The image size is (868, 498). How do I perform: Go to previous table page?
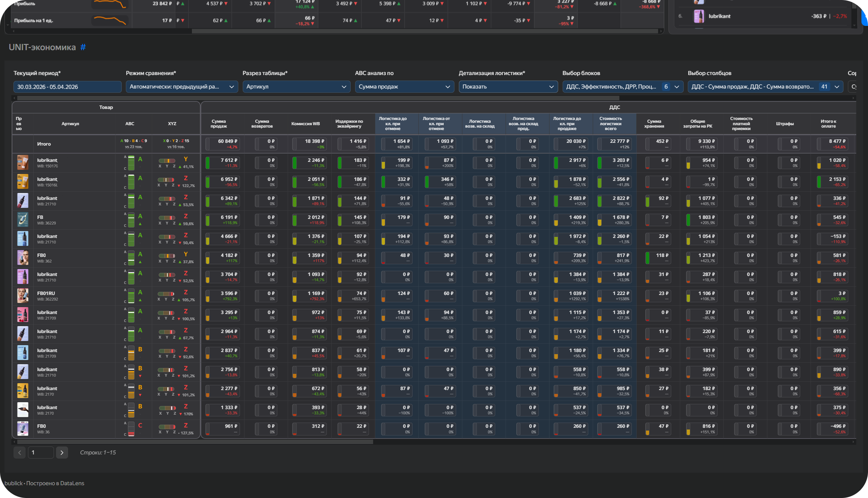(x=19, y=452)
